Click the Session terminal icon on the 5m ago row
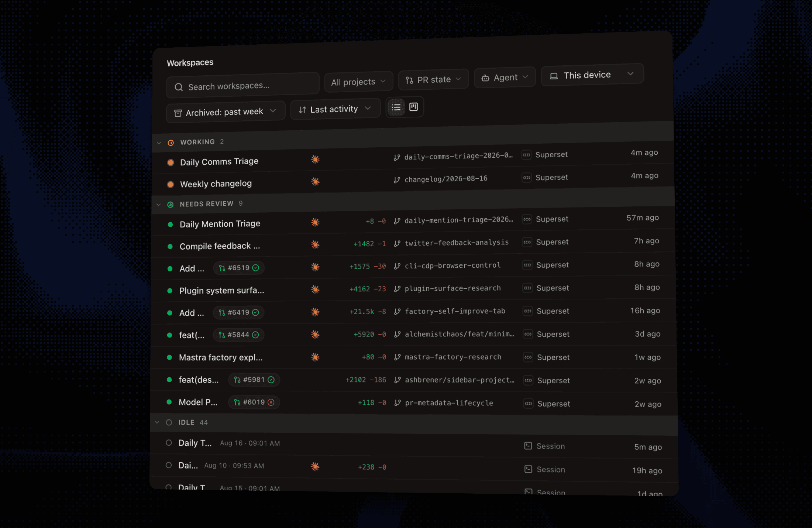Screen dimensions: 812x528 pos(528,446)
